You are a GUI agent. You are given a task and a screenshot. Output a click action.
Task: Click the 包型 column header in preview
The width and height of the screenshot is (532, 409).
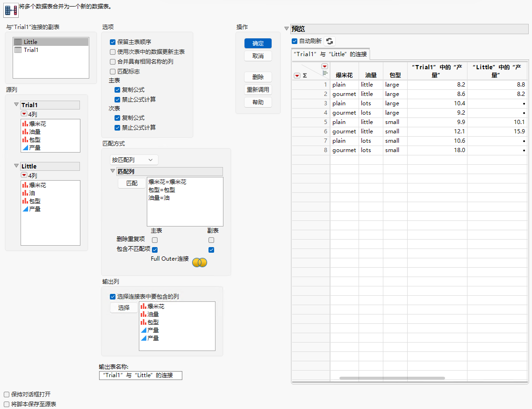click(395, 75)
